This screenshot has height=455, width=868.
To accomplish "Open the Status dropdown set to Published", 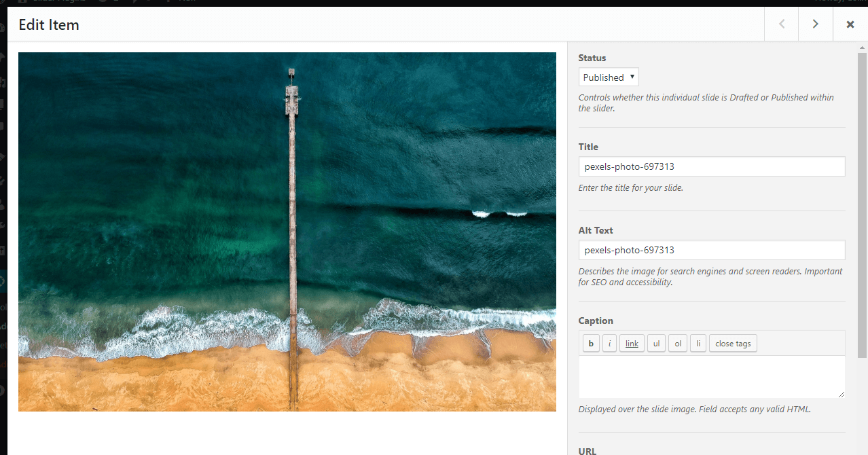I will 609,77.
